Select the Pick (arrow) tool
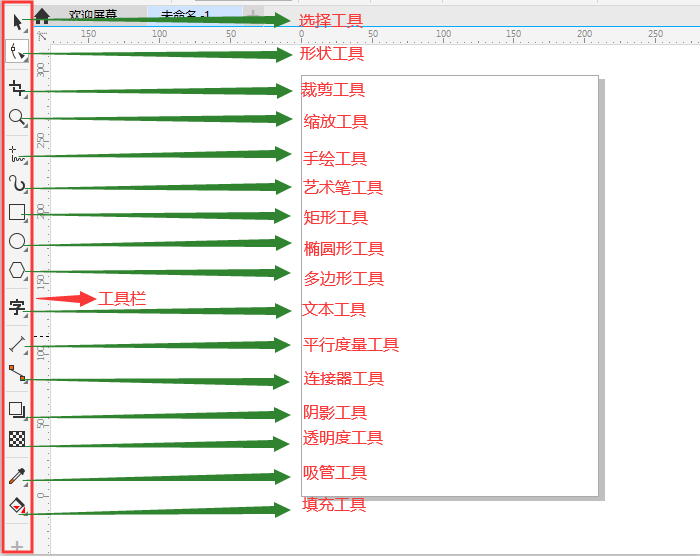 pyautogui.click(x=17, y=22)
